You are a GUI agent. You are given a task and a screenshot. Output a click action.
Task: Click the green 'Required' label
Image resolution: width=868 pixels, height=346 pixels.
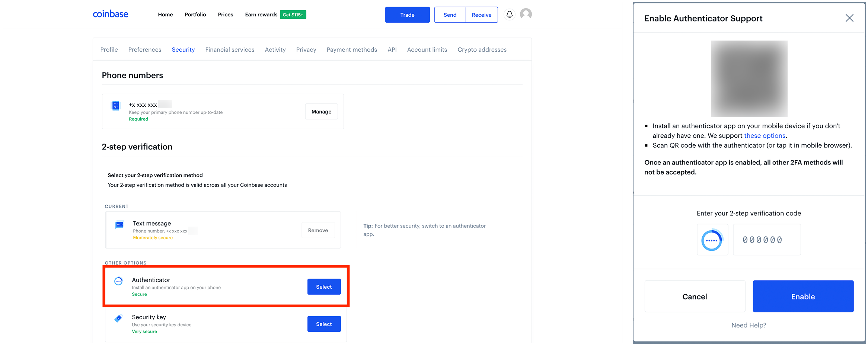138,119
